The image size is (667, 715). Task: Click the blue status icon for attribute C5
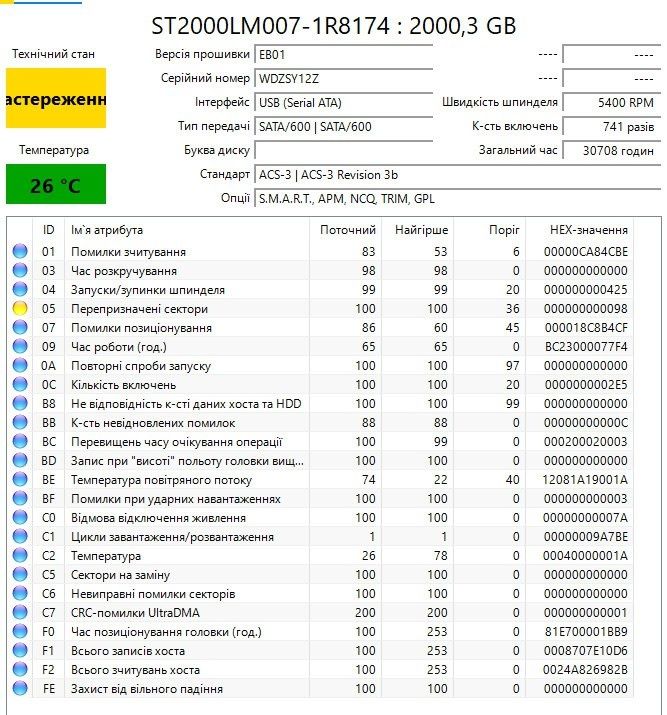[20, 575]
